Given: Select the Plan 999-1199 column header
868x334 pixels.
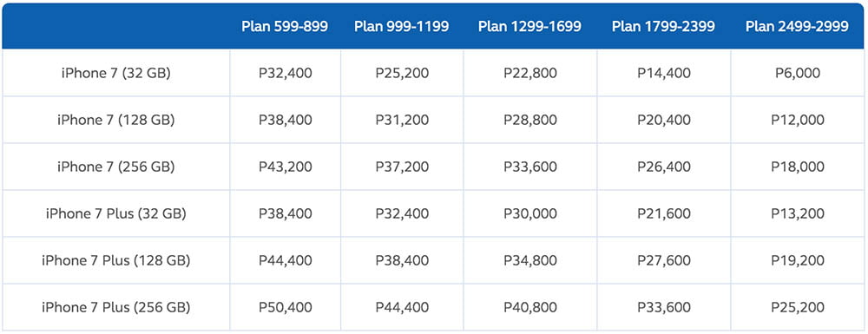Looking at the screenshot, I should (x=401, y=27).
